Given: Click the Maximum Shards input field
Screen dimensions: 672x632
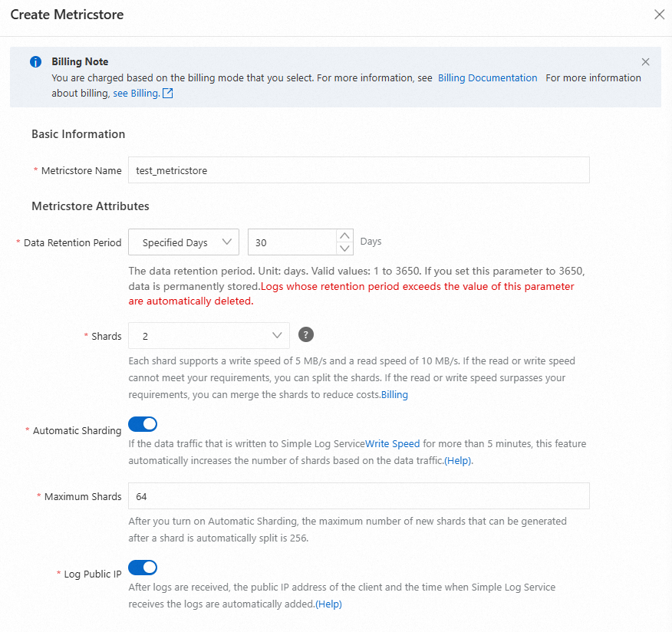Looking at the screenshot, I should [x=359, y=496].
